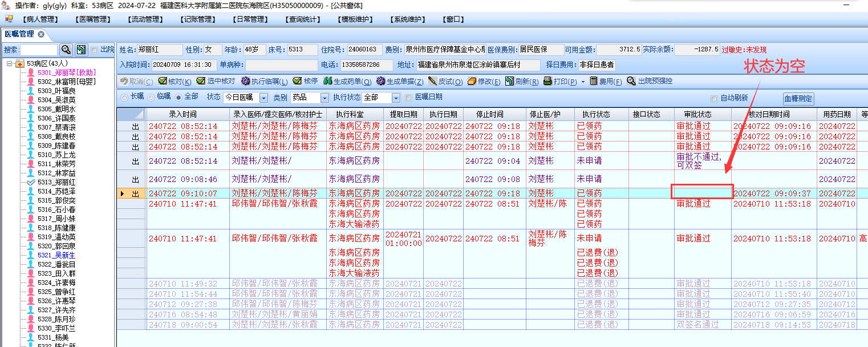Click the 核对(K) check toolbar button
This screenshot has width=868, height=347.
click(x=175, y=82)
